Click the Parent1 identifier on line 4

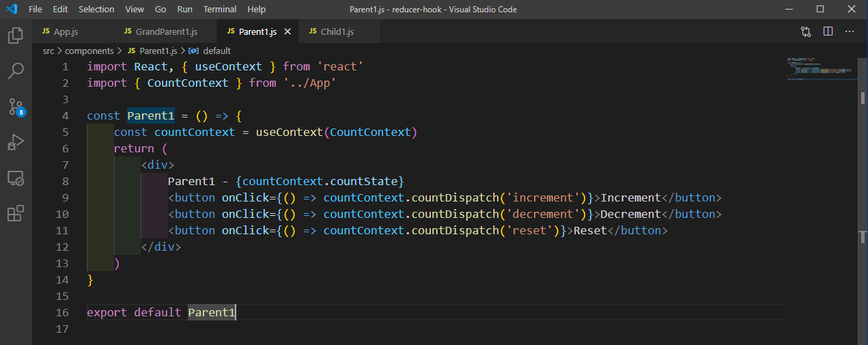click(x=151, y=115)
